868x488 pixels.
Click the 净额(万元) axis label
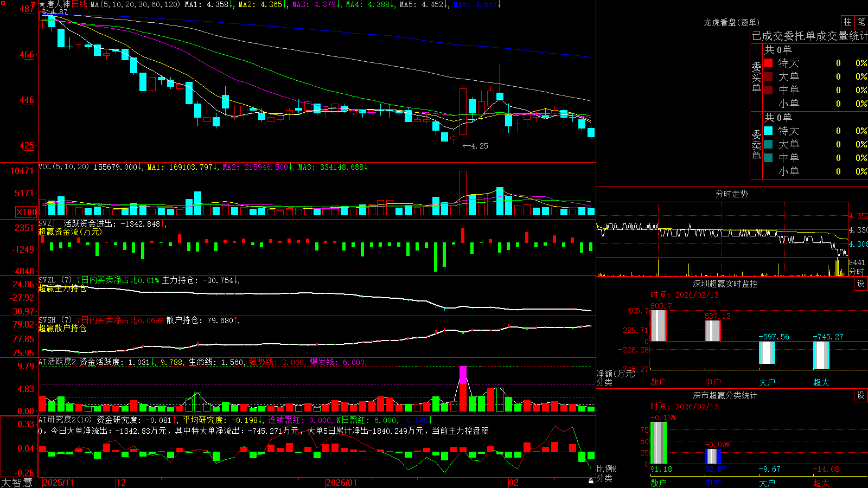616,374
